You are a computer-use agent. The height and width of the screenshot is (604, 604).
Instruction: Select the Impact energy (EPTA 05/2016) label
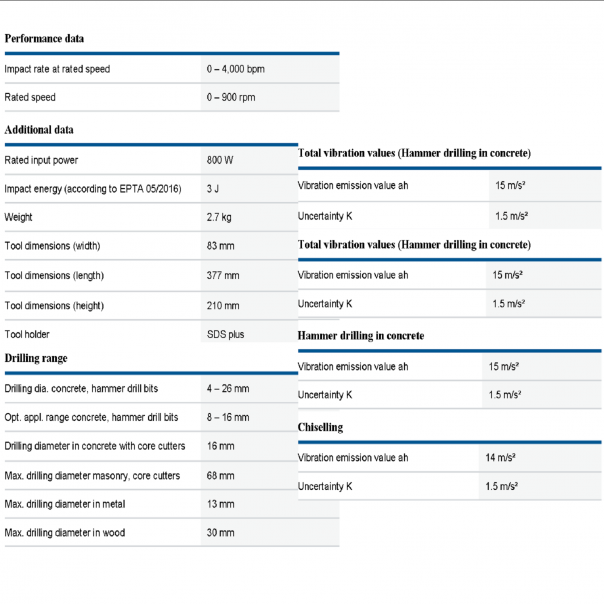(93, 188)
